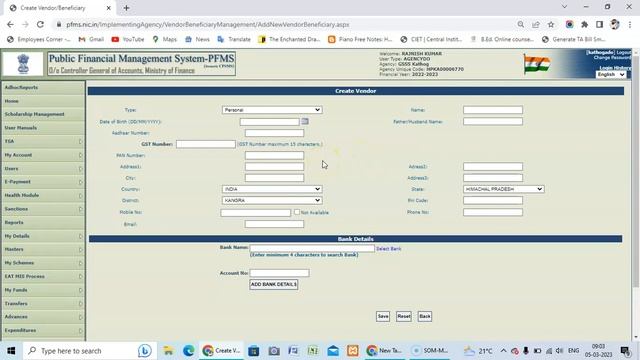
Task: Open the User Manuals sidebar item
Action: pos(43,128)
